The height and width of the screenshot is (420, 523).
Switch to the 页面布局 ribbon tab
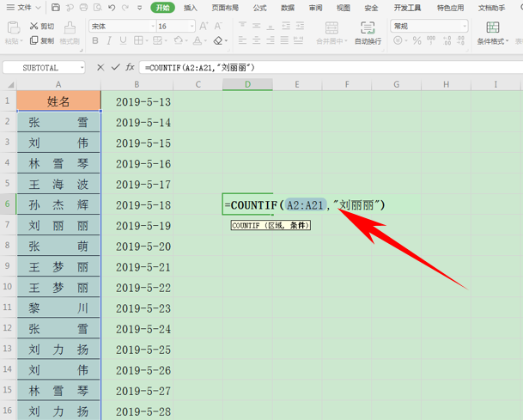coord(225,8)
